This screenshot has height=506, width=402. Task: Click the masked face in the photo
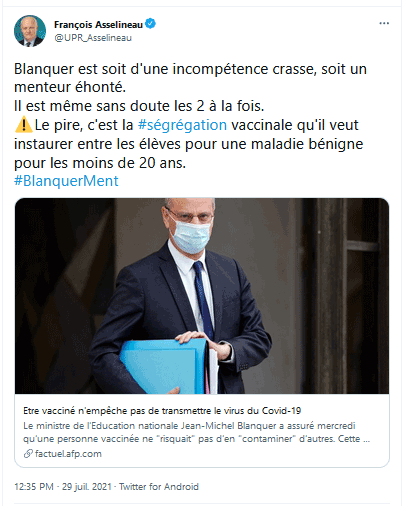(189, 227)
